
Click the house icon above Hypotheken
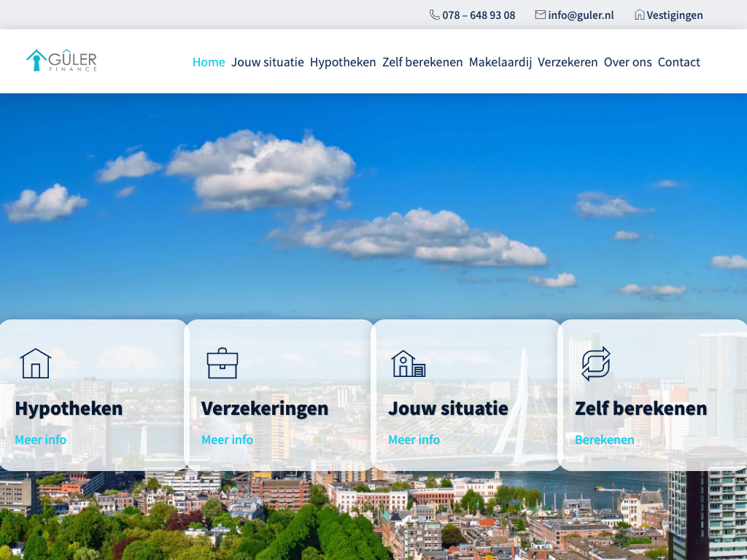[35, 363]
